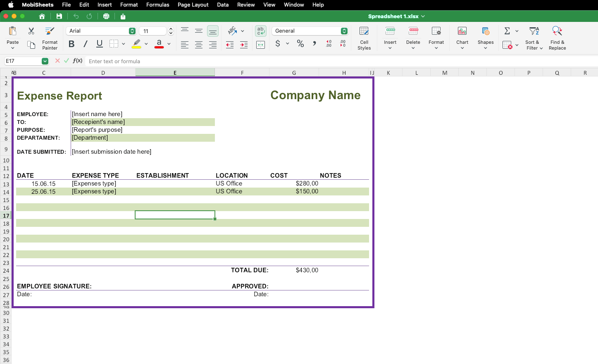Screen dimensions: 598x364
Task: Open the Sort & Filter dropdown
Action: pos(533,37)
